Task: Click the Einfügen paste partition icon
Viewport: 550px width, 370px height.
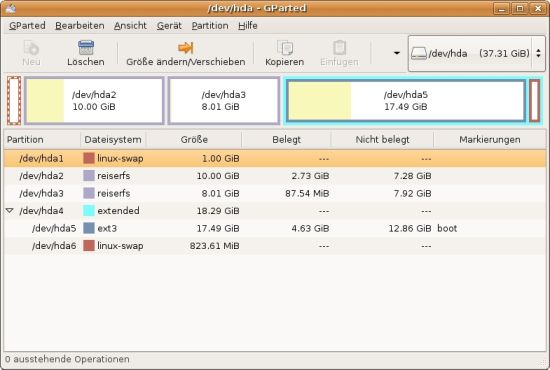Action: [339, 48]
